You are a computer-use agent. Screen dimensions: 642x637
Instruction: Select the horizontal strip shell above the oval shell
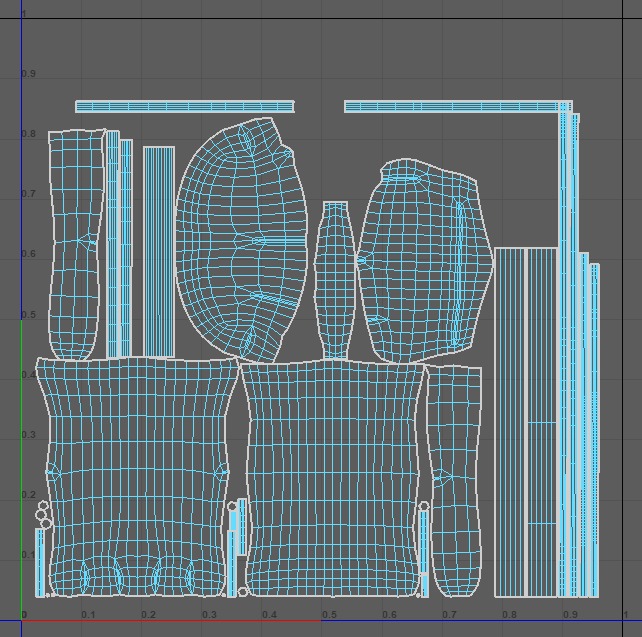click(x=185, y=106)
